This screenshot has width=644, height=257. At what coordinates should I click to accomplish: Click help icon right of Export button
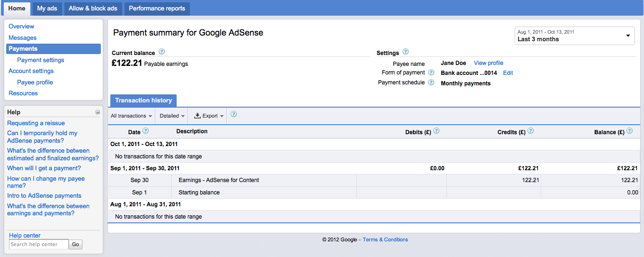point(233,115)
